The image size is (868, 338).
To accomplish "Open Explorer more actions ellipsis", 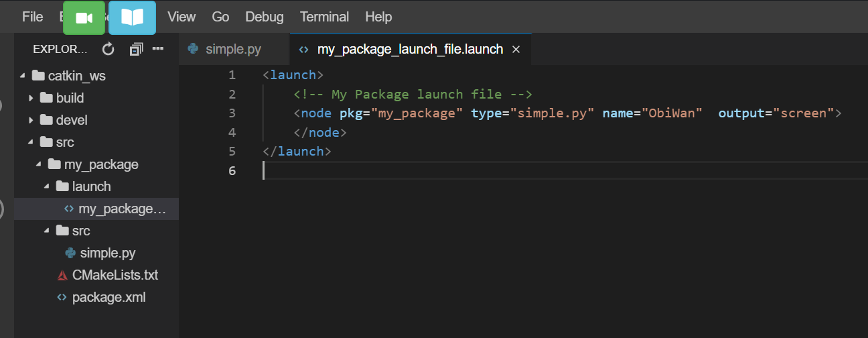I will pos(158,49).
